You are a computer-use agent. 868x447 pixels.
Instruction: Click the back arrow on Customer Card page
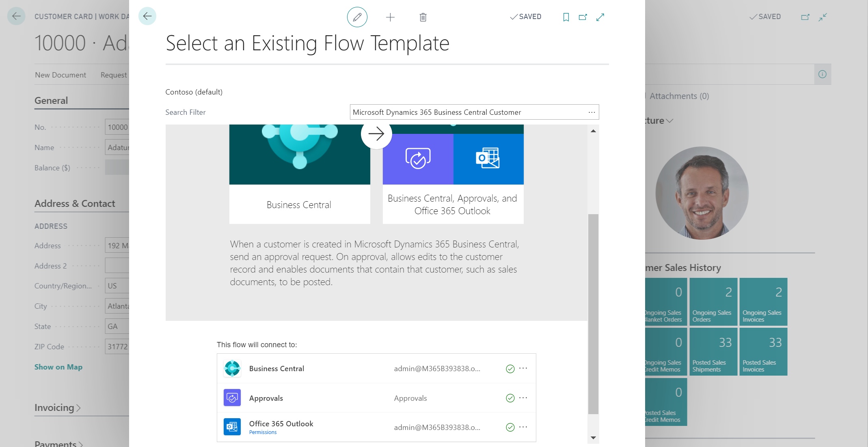point(16,16)
